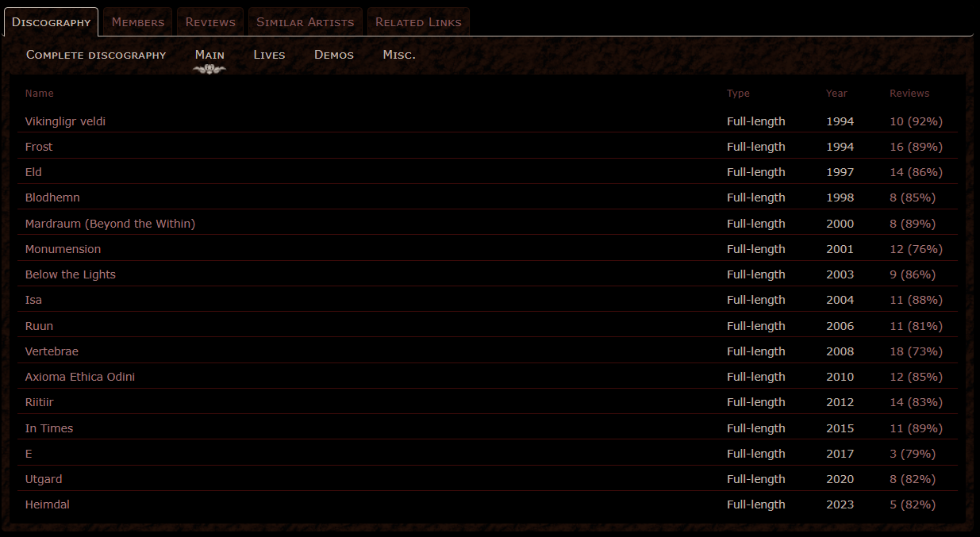The height and width of the screenshot is (537, 980).
Task: Click the Name column header
Action: tap(39, 94)
